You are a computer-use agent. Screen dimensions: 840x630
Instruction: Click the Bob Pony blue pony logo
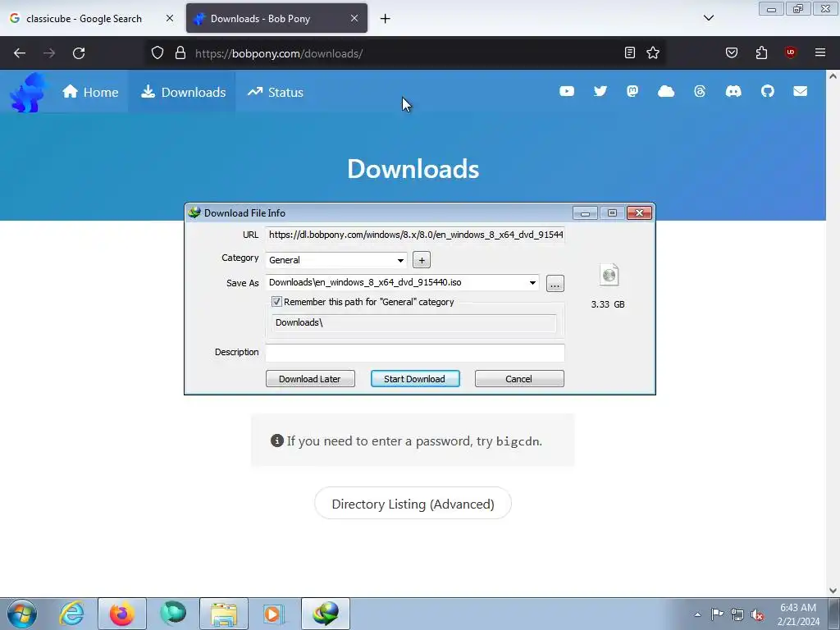click(x=28, y=93)
